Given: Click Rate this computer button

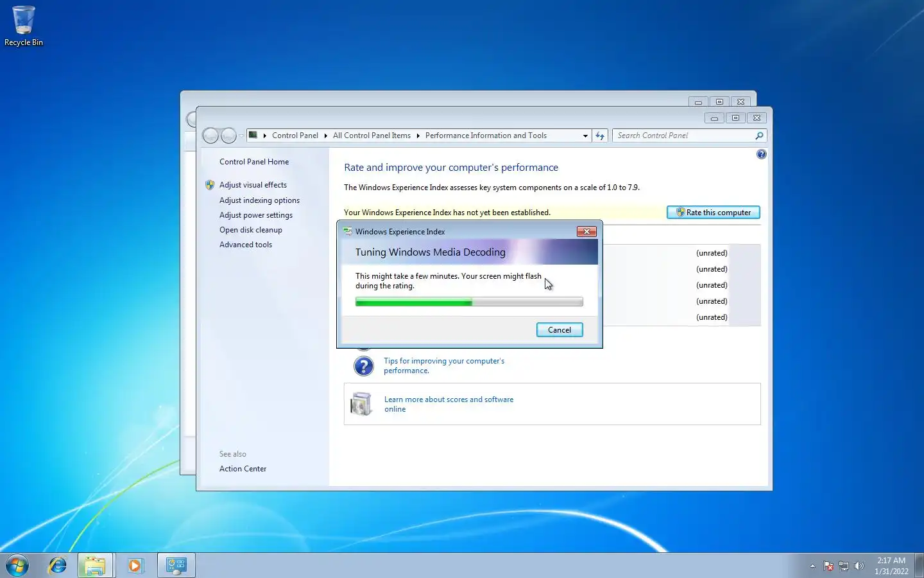Looking at the screenshot, I should pos(714,213).
